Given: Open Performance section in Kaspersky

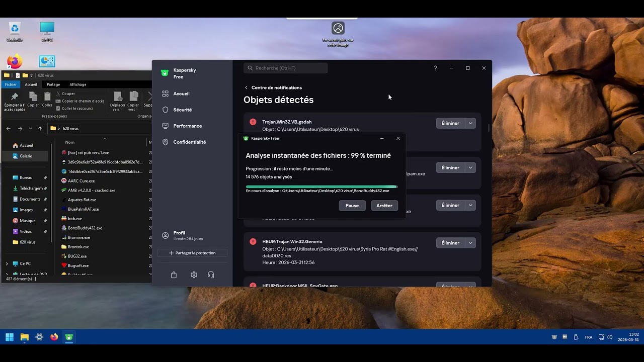Looking at the screenshot, I should pos(182,126).
